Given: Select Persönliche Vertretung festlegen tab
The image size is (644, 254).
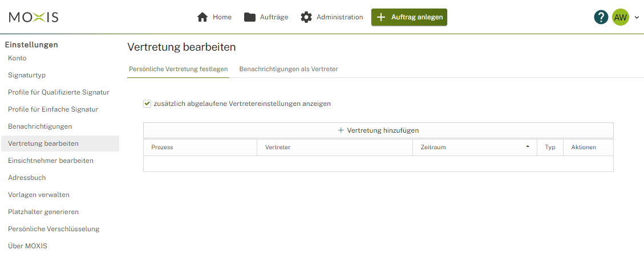Looking at the screenshot, I should click(x=179, y=69).
